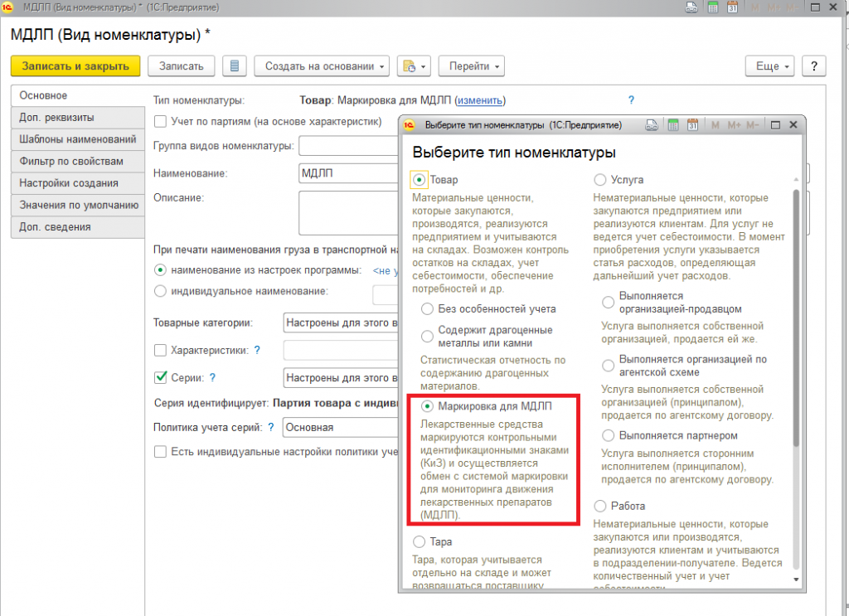Image resolution: width=849 pixels, height=616 pixels.
Task: Select Выполняется партнером option
Action: 608,436
